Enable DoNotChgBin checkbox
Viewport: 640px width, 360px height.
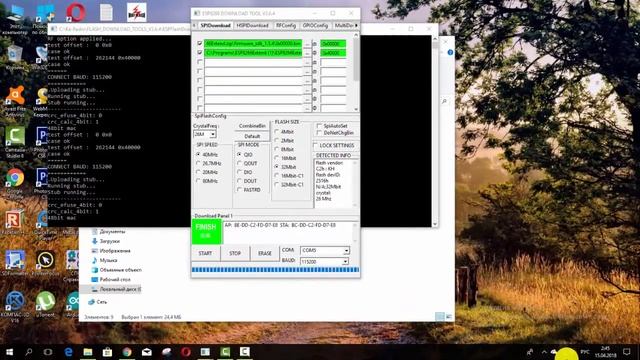tap(319, 133)
